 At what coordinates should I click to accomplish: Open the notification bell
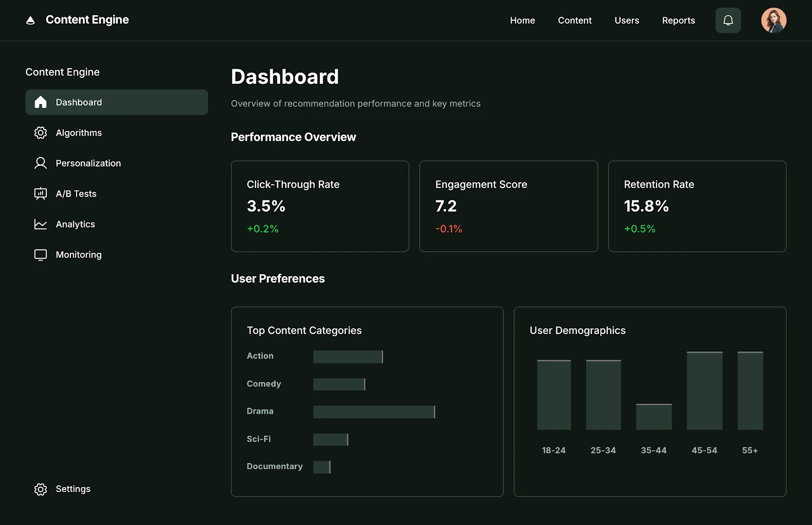point(728,20)
